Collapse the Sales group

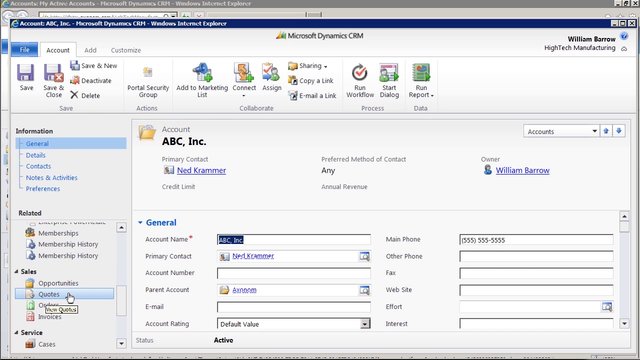point(16,271)
